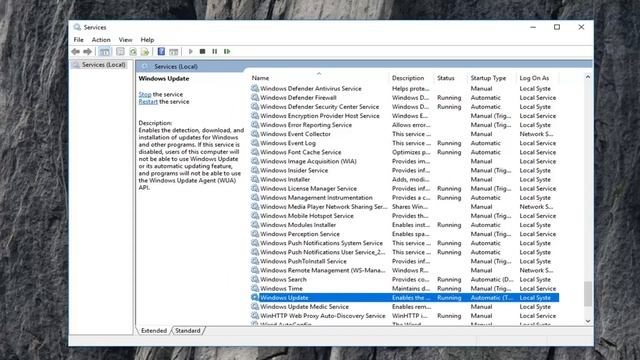Click gear icon beside Windows Update Medic Service

coord(255,307)
